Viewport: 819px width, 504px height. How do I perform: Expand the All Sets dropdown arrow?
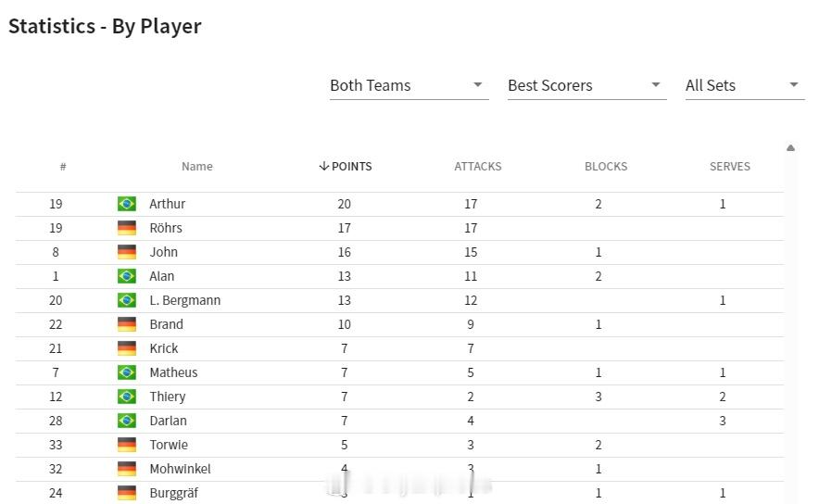pyautogui.click(x=794, y=84)
